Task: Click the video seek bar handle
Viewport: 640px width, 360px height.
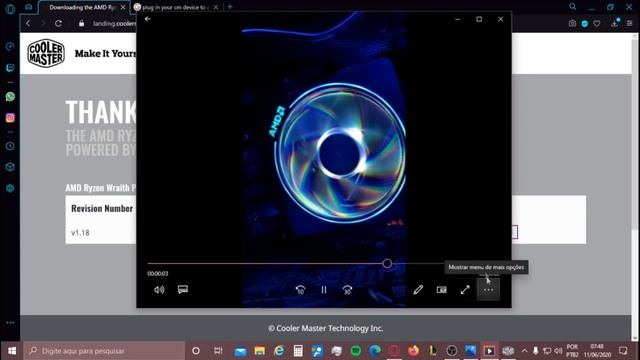Action: [387, 264]
